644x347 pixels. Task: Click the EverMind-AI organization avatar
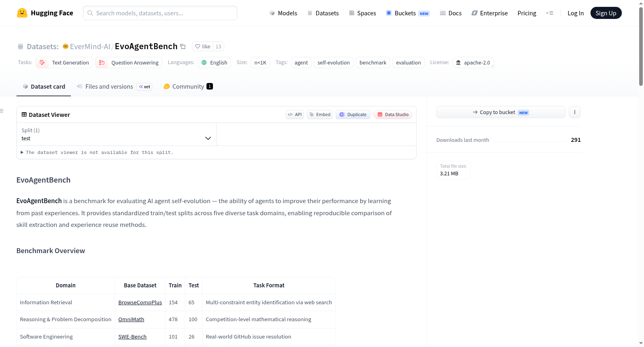(x=66, y=46)
